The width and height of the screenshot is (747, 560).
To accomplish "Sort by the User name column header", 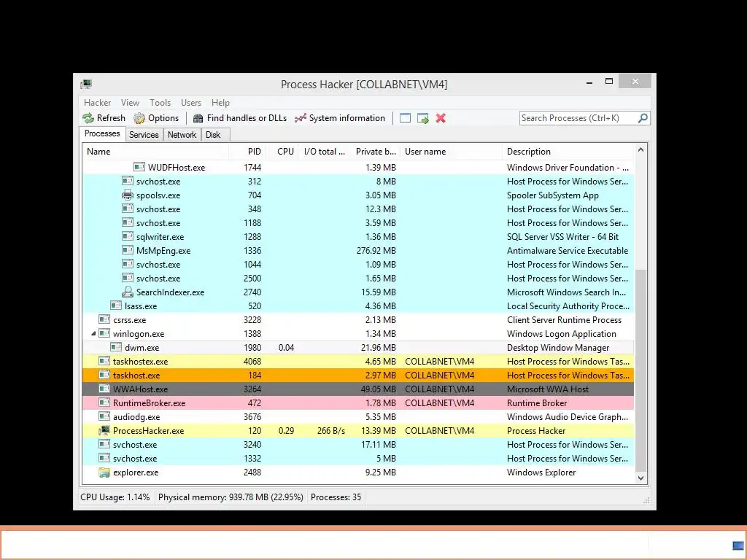I will 451,152.
